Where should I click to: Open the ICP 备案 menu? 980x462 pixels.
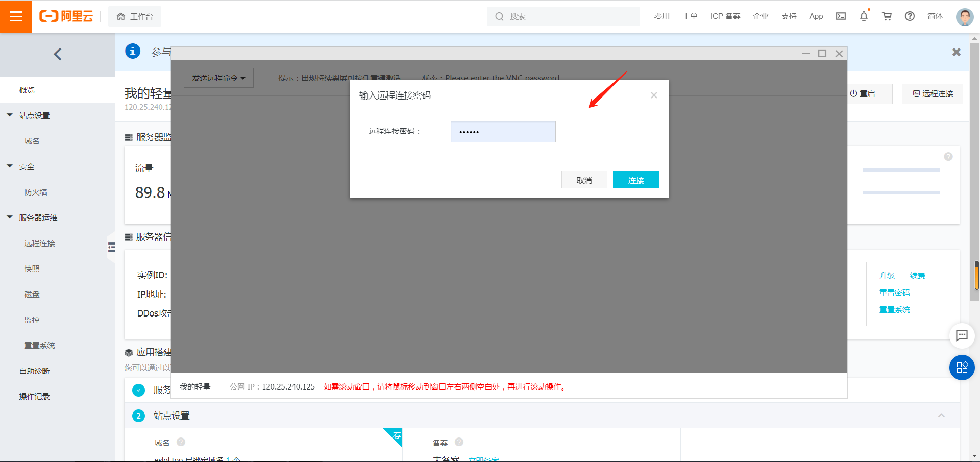click(x=725, y=16)
